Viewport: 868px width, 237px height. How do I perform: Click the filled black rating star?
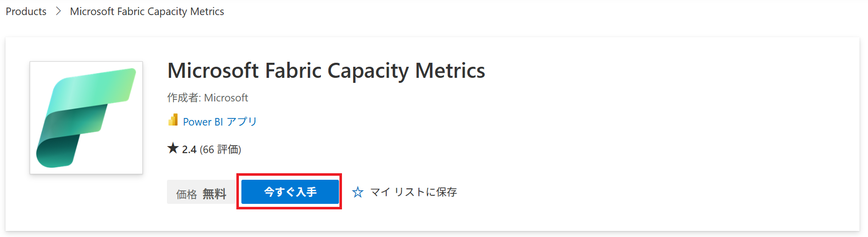pyautogui.click(x=173, y=149)
